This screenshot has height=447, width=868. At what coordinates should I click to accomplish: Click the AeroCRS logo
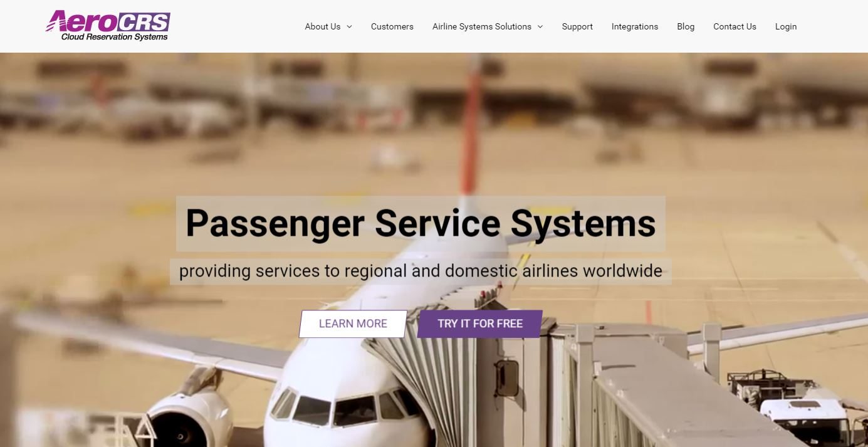[x=108, y=26]
